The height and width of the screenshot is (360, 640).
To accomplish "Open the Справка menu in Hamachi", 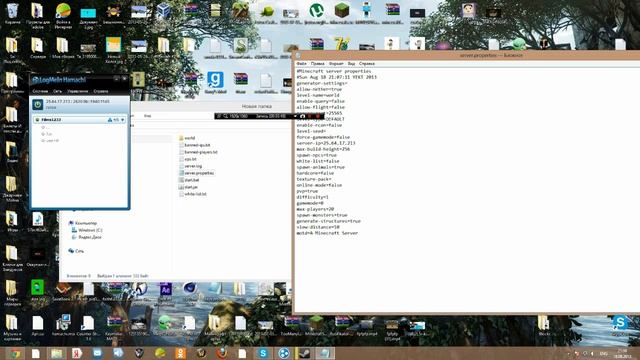I will (101, 91).
